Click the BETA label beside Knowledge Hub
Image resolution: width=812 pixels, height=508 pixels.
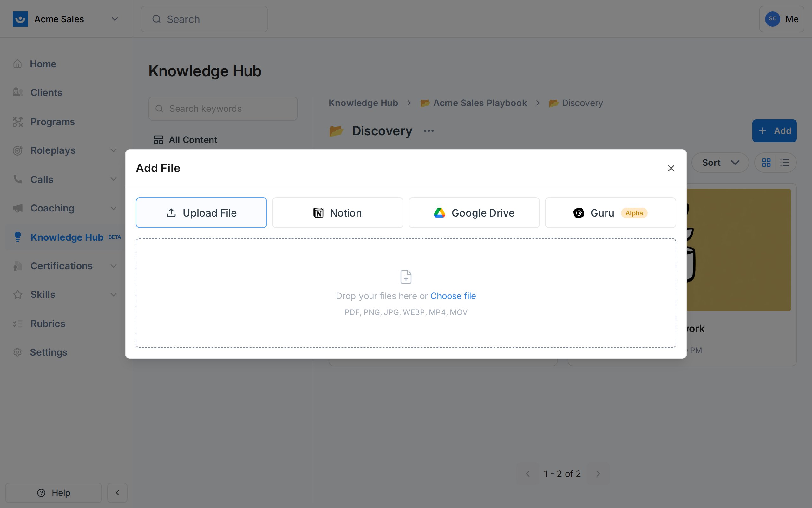pyautogui.click(x=115, y=237)
